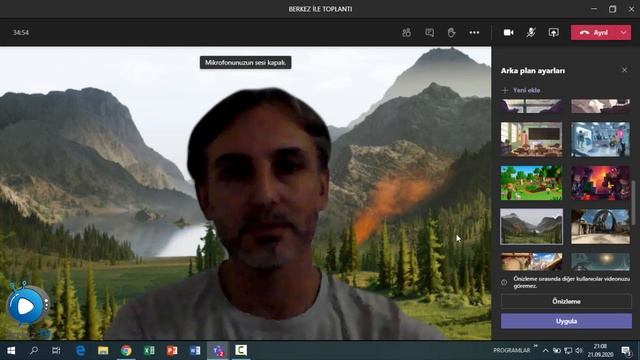The image size is (640, 360).
Task: Select the partially visible sun background
Action: pos(600,262)
